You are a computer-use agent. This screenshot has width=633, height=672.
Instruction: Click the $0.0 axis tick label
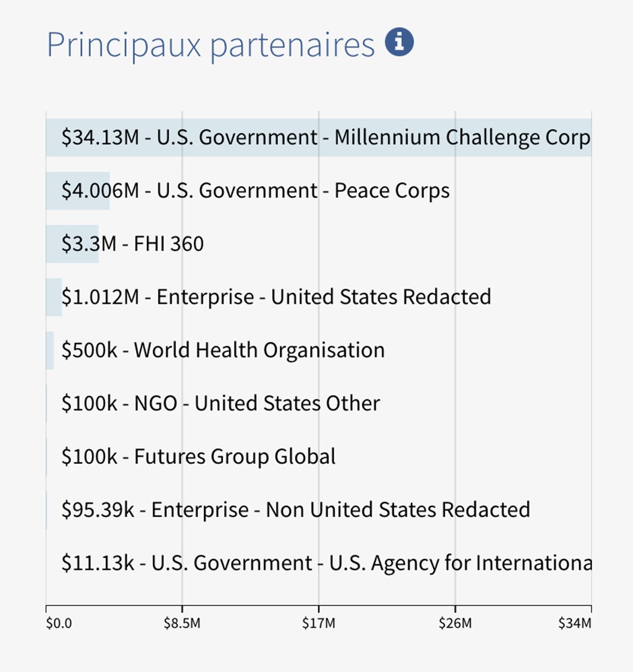pyautogui.click(x=59, y=623)
